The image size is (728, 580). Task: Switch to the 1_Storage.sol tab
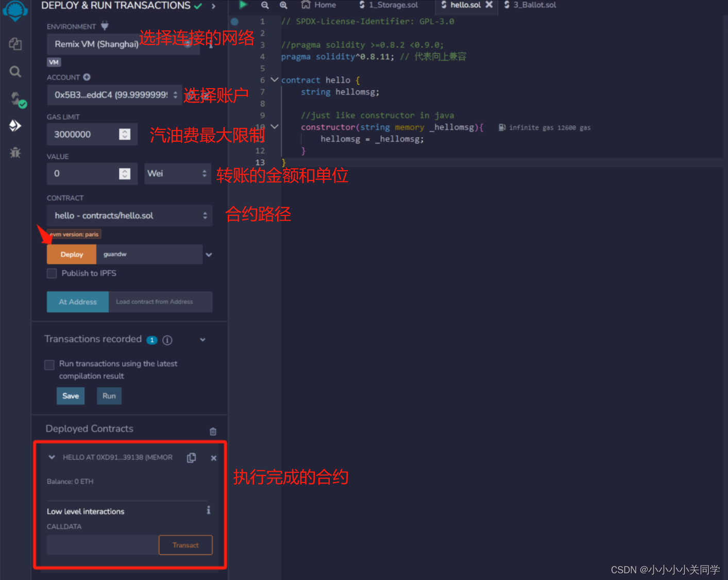(388, 5)
